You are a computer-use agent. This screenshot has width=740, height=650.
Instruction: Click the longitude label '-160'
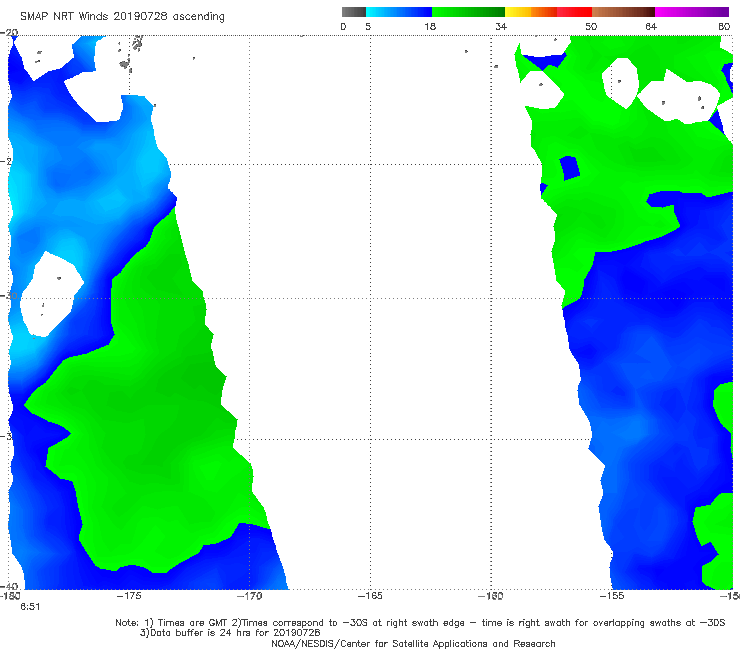[491, 596]
